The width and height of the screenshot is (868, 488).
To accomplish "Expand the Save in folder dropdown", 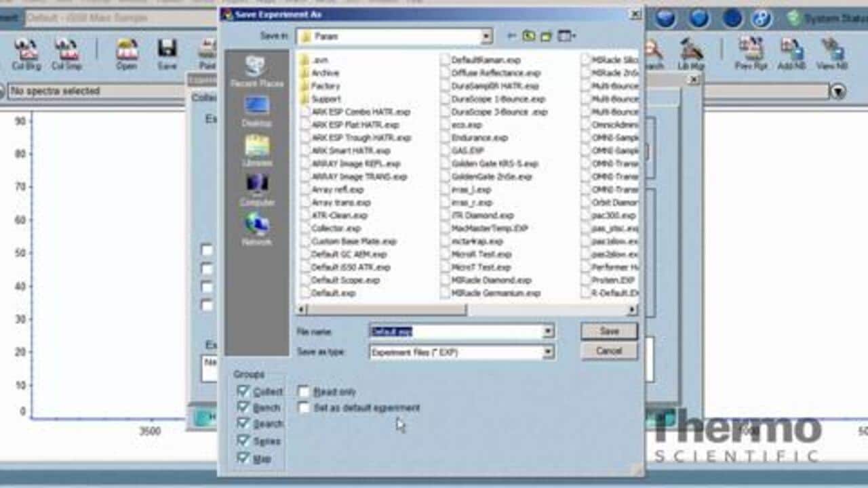I will [486, 36].
